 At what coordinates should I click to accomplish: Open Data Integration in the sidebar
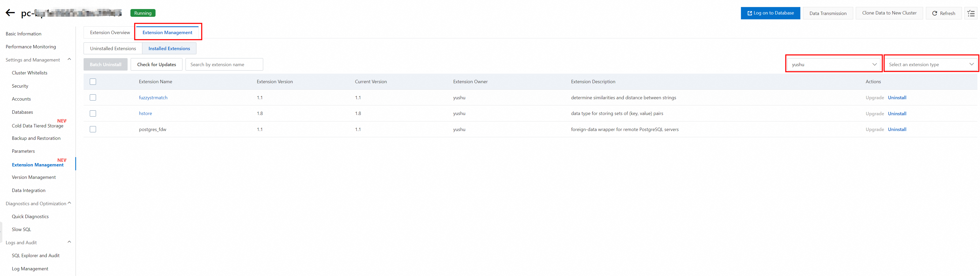click(28, 190)
